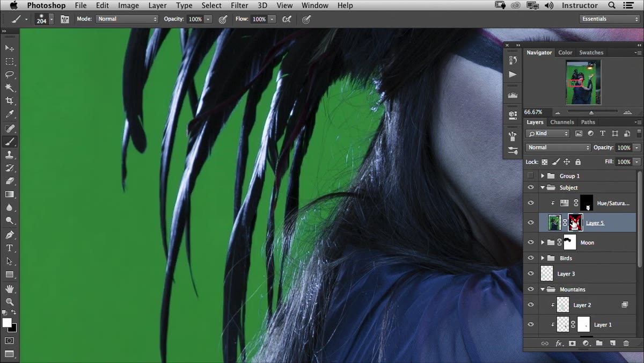
Task: Select the Lasso tool
Action: coord(10,75)
